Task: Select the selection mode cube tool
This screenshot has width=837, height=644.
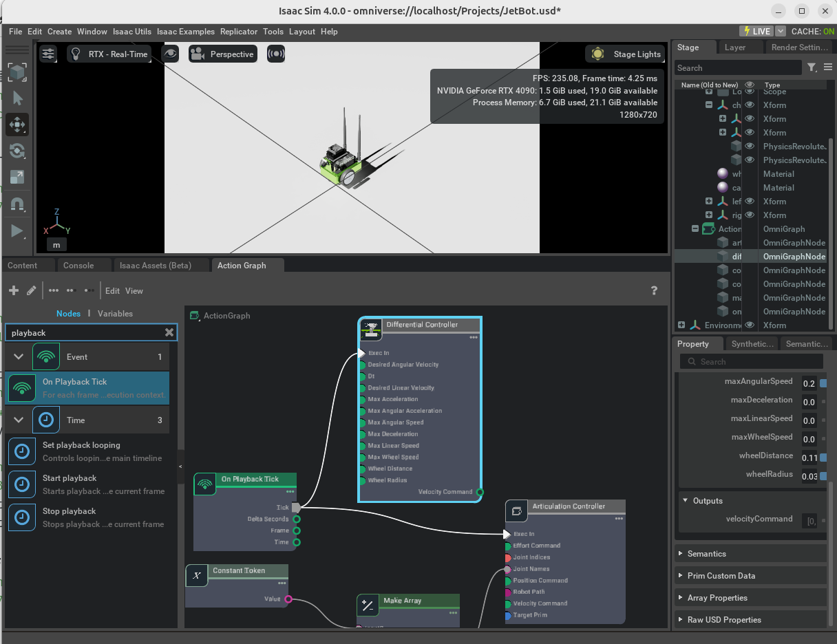Action: (x=17, y=72)
